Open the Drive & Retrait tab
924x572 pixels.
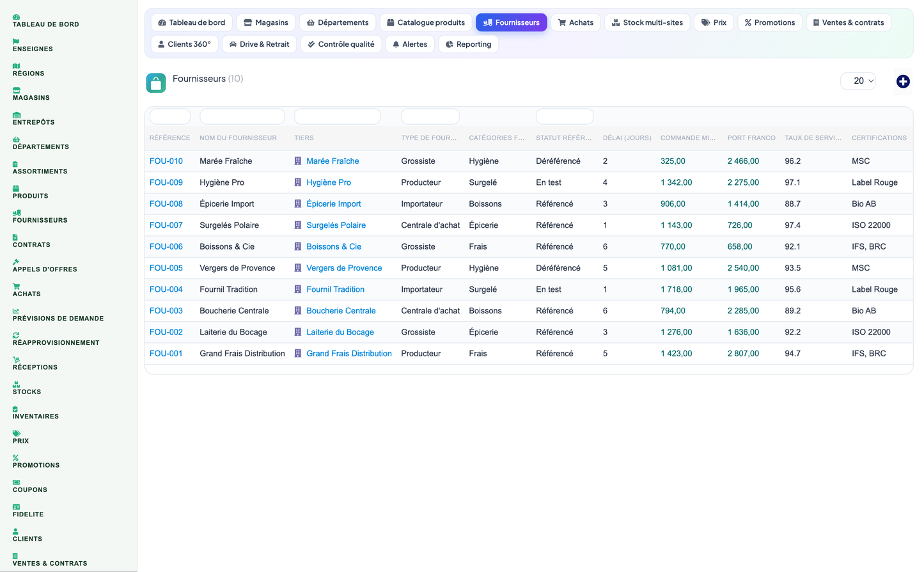pyautogui.click(x=259, y=44)
